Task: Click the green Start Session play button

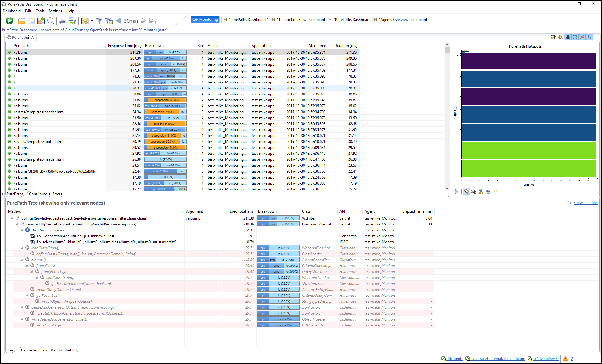Action: (x=9, y=21)
